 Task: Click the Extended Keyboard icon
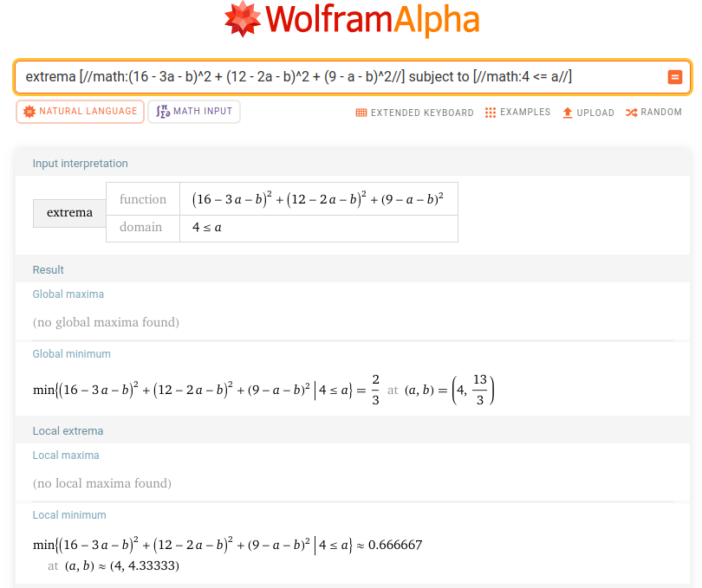click(x=361, y=113)
